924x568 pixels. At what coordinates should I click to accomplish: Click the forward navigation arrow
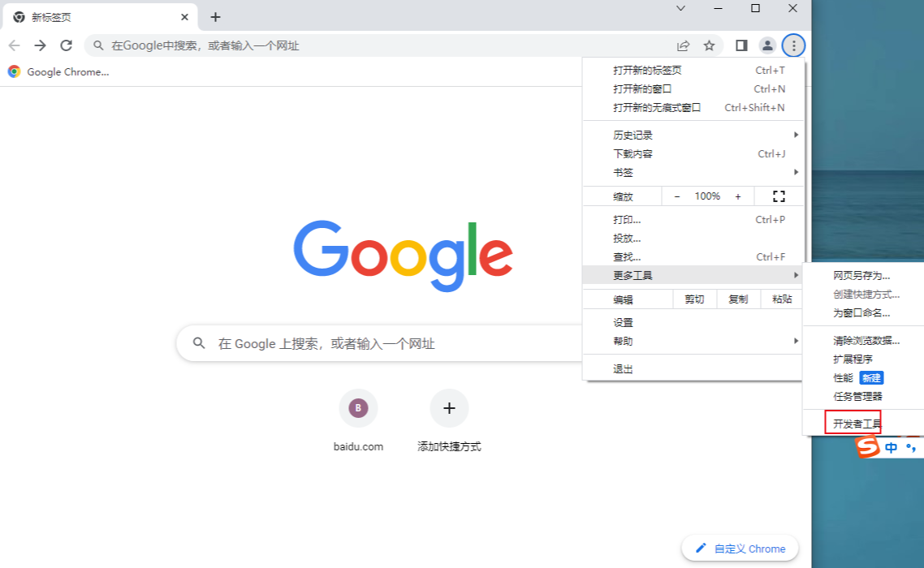(x=40, y=45)
